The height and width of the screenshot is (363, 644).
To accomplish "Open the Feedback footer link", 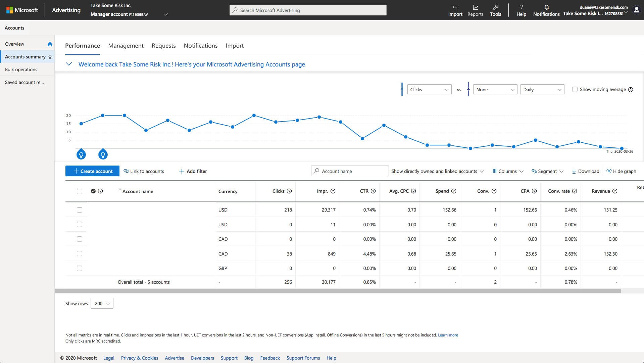I will click(270, 358).
